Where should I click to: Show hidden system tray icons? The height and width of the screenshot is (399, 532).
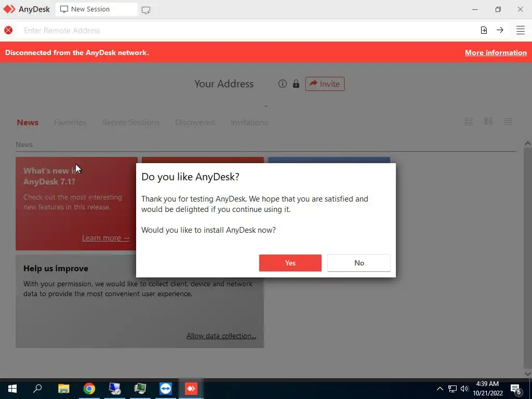[x=440, y=389]
